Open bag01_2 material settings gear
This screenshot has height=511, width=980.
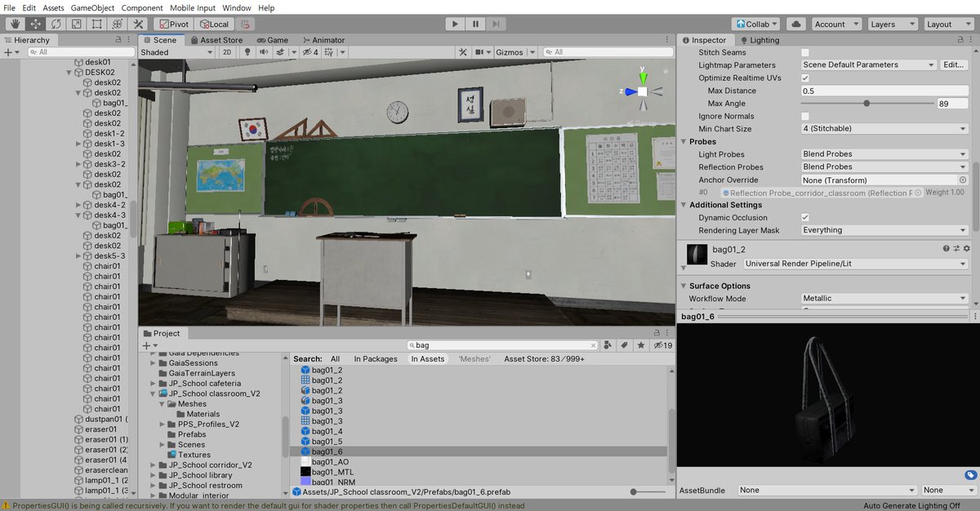(966, 249)
